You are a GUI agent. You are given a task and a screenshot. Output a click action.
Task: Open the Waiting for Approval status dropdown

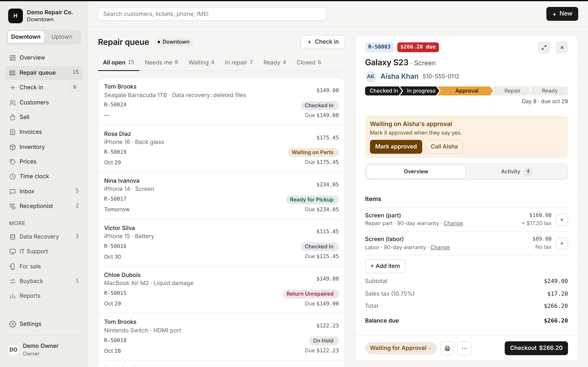401,348
